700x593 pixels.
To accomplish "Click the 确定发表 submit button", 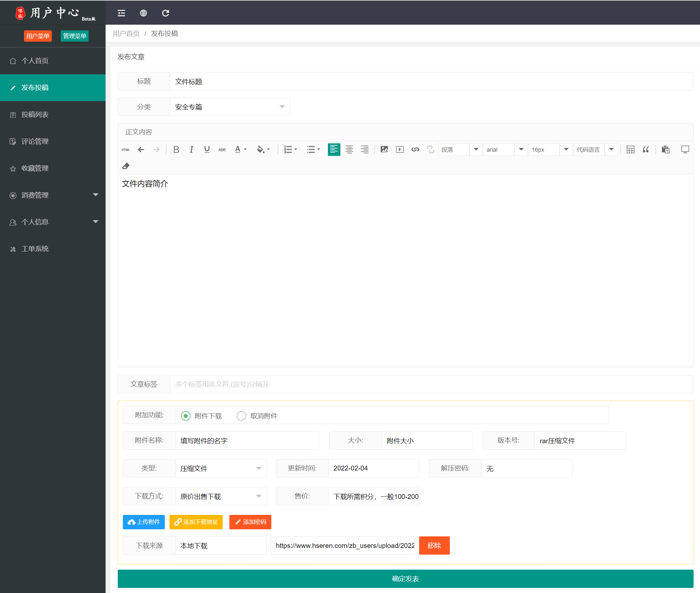I will pyautogui.click(x=405, y=579).
